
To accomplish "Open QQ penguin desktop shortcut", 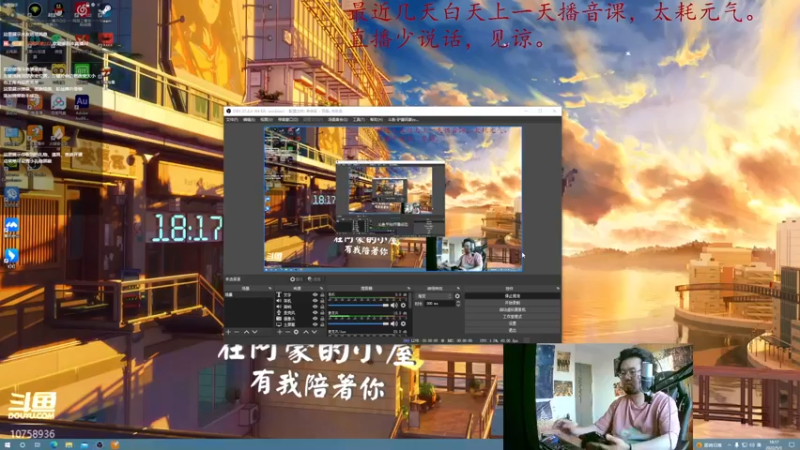I will pos(58,11).
